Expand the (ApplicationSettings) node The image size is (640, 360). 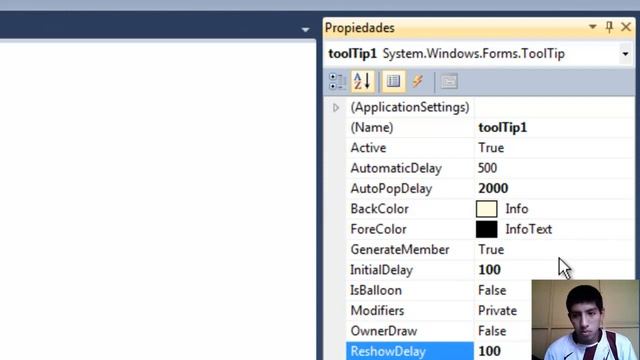pyautogui.click(x=336, y=108)
